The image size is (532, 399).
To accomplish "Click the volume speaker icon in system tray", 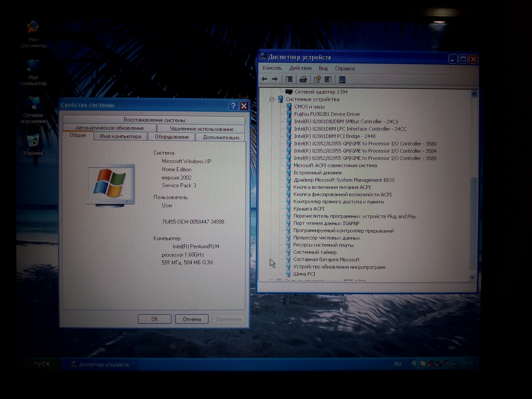I will click(x=446, y=363).
